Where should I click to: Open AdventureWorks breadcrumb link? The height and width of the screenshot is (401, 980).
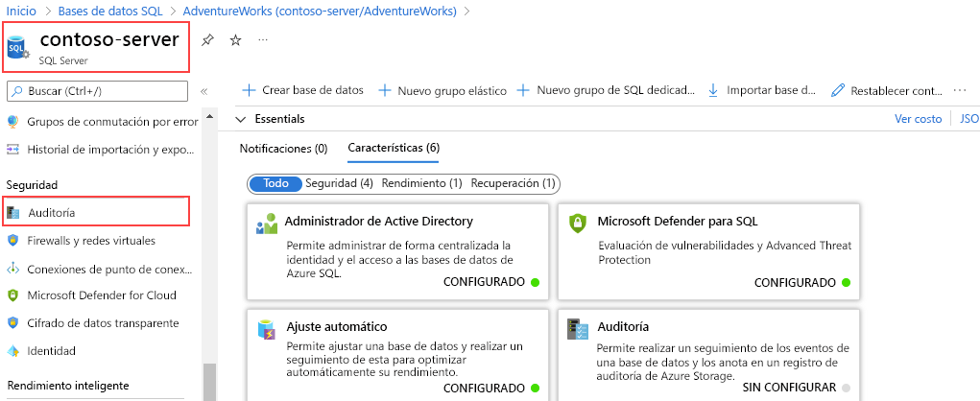pyautogui.click(x=320, y=12)
